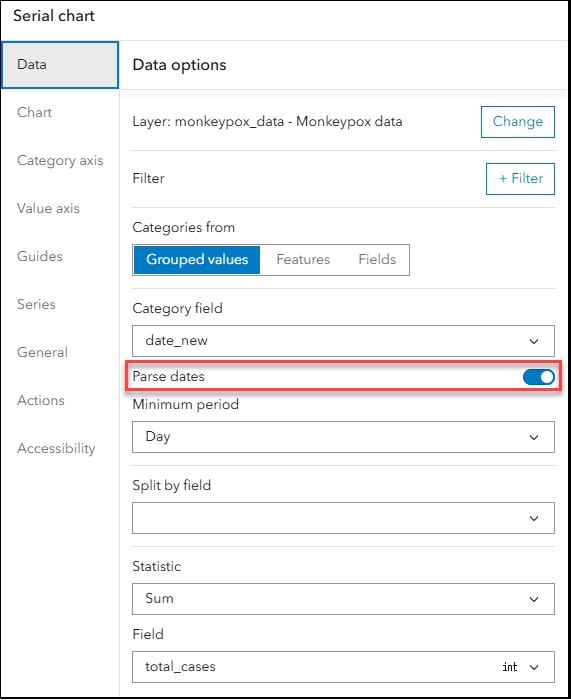Click the Data options heading
571x700 pixels.
(x=179, y=65)
